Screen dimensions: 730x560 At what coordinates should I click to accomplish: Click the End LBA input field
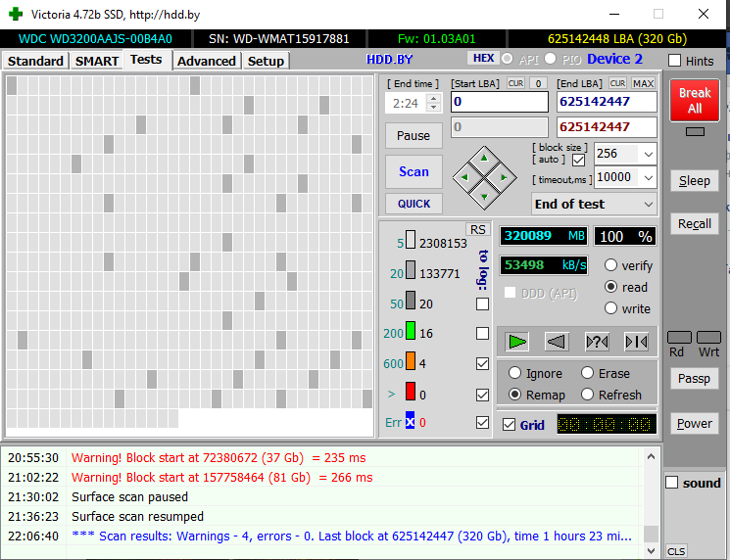coord(607,102)
